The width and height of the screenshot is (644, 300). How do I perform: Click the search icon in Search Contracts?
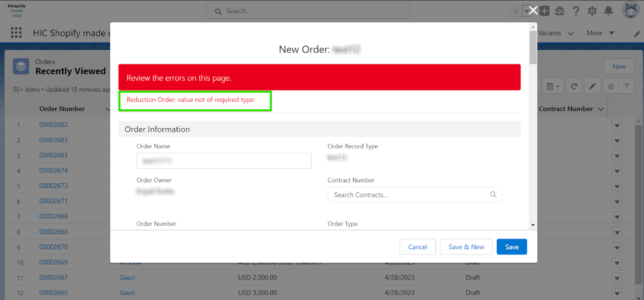point(493,195)
